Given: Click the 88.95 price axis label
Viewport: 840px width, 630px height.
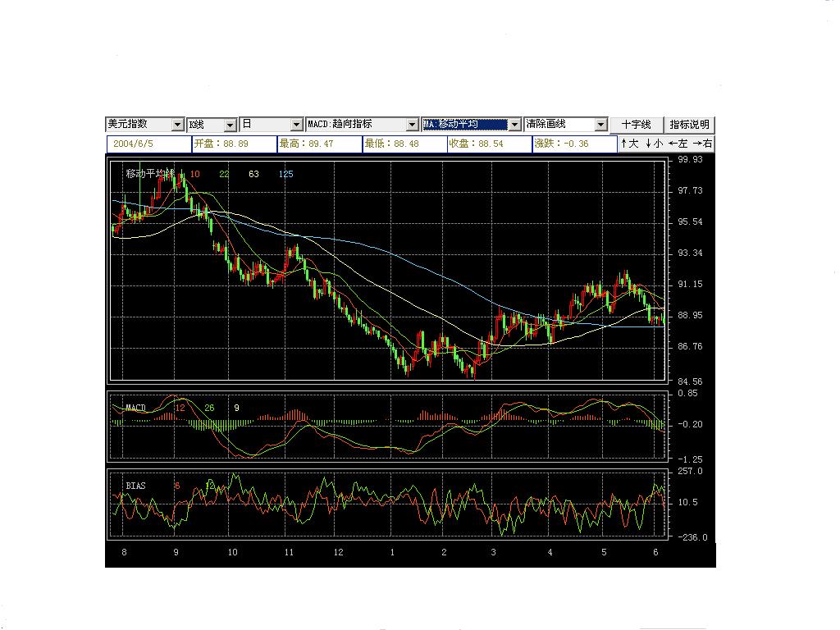Looking at the screenshot, I should (690, 316).
